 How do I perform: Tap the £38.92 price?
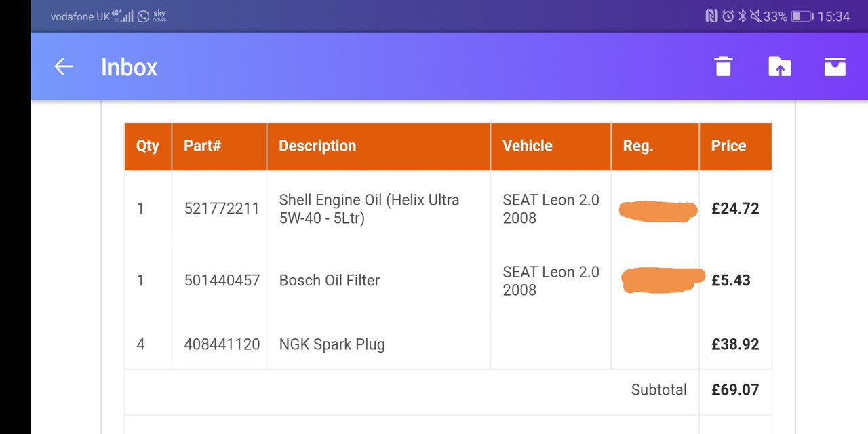tap(735, 344)
